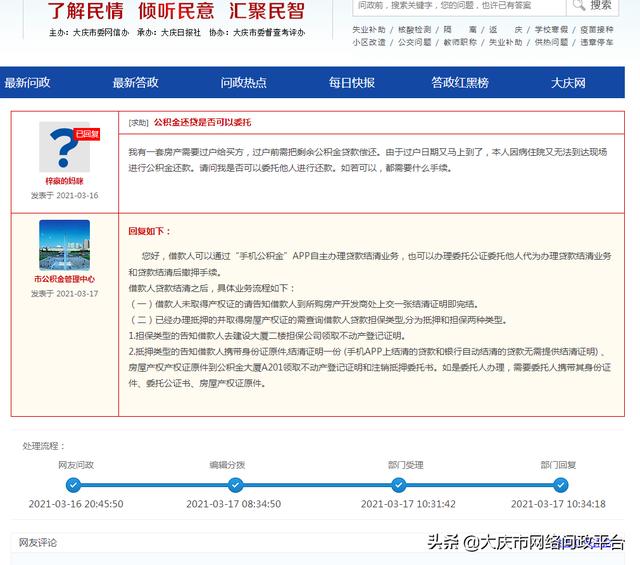The image size is (640, 565).
Task: Click the 主办:大庆市委网信办 text
Action: coord(89,33)
